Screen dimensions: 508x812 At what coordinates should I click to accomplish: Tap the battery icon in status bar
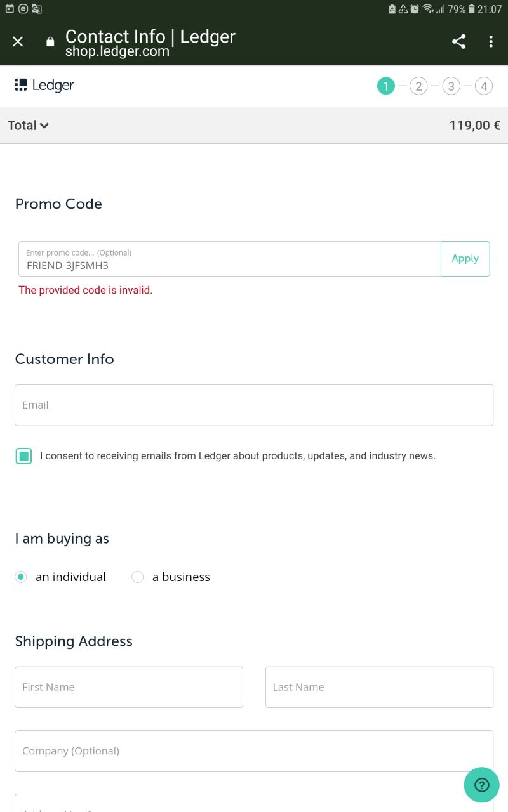(x=471, y=9)
